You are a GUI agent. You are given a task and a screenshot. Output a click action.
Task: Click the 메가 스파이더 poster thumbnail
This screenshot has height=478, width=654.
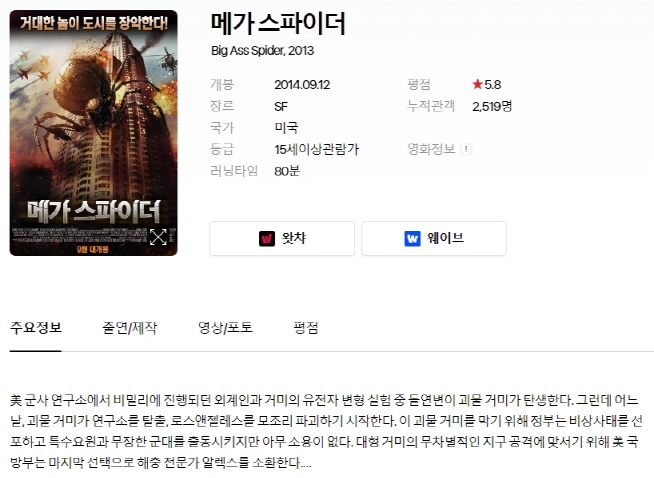(x=93, y=133)
